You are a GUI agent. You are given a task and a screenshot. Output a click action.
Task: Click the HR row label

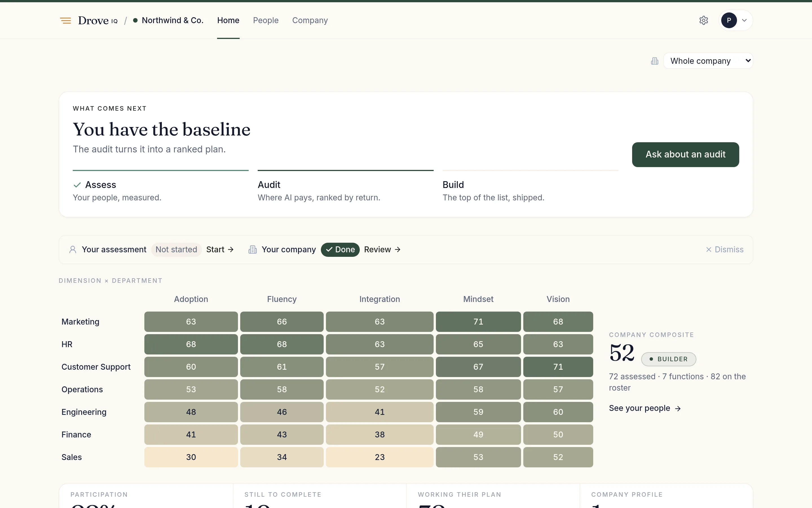click(67, 344)
